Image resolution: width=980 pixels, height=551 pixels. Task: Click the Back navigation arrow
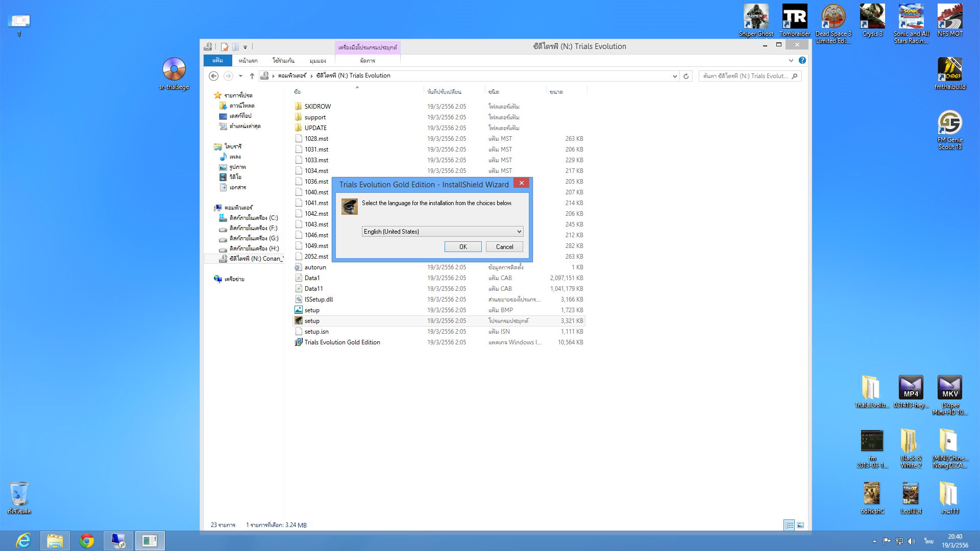(x=214, y=76)
